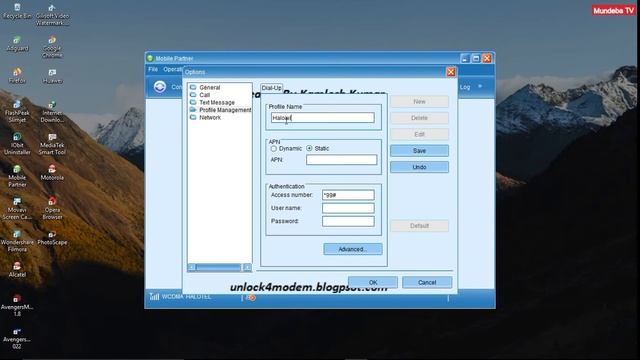
Task: Open AvengersM 1.8 desktop icon
Action: 17,305
